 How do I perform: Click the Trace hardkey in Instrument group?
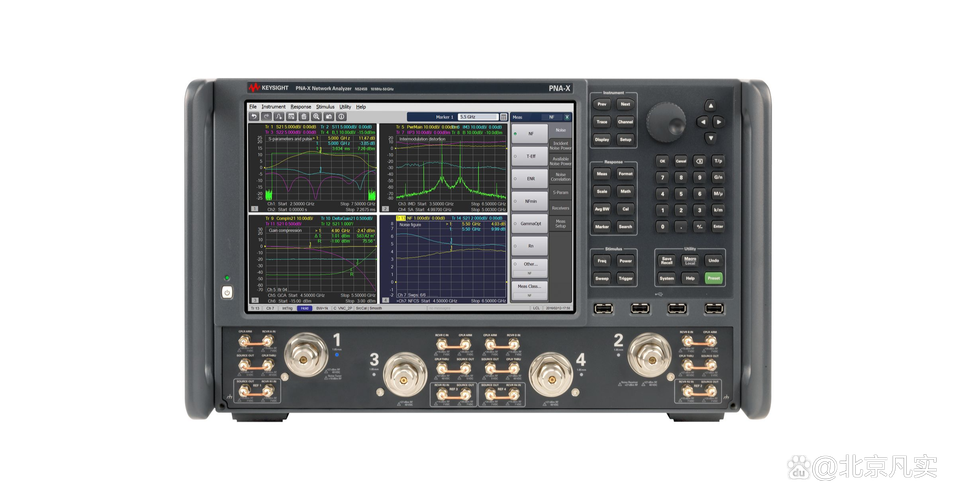pyautogui.click(x=602, y=122)
